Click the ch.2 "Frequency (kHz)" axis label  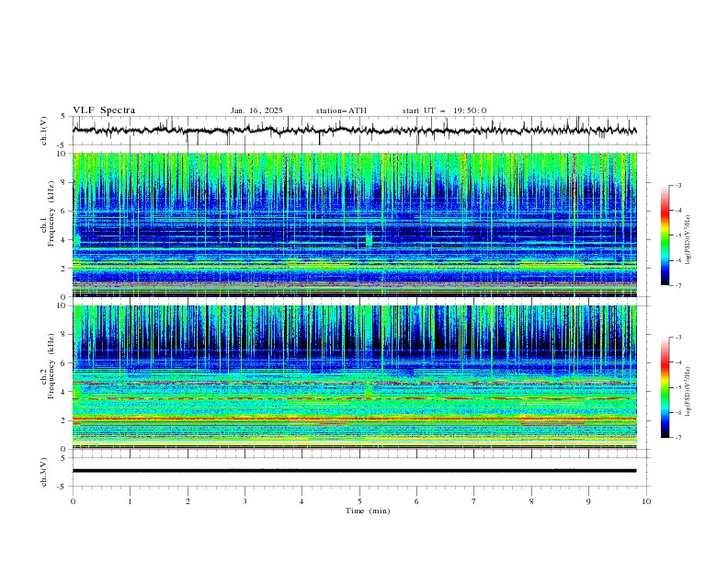click(51, 365)
